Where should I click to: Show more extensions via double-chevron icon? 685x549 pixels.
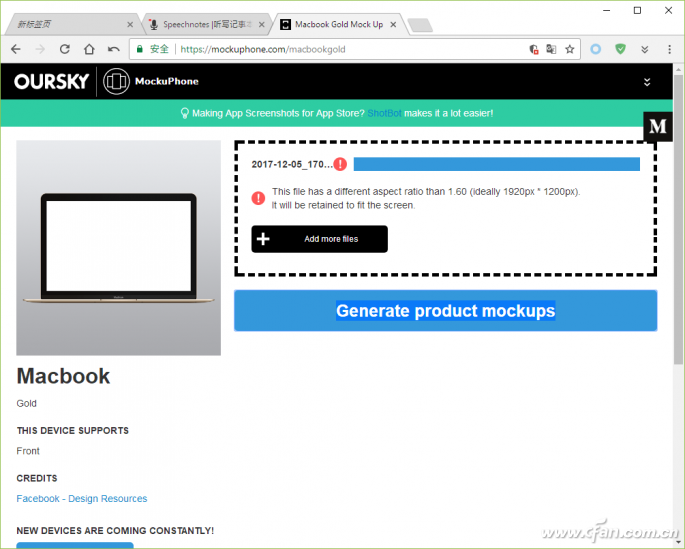tap(644, 49)
